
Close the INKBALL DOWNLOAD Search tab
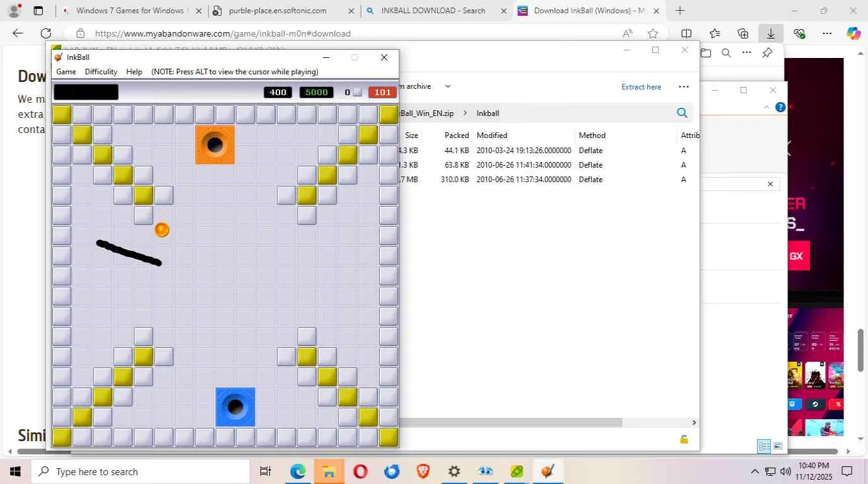click(x=504, y=11)
